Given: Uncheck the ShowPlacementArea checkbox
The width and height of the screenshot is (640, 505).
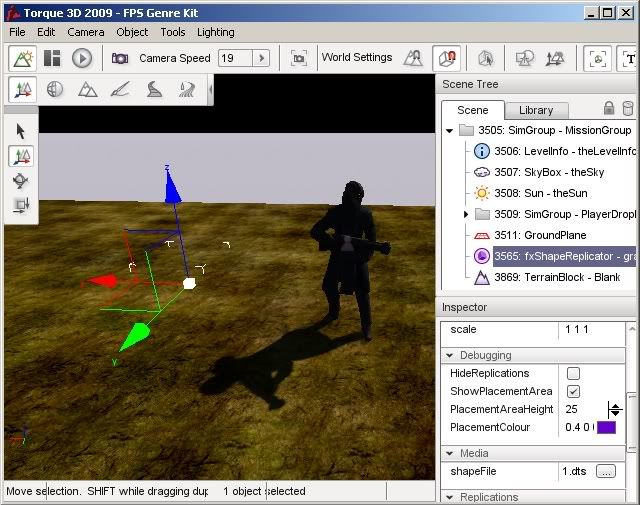Looking at the screenshot, I should pyautogui.click(x=573, y=391).
